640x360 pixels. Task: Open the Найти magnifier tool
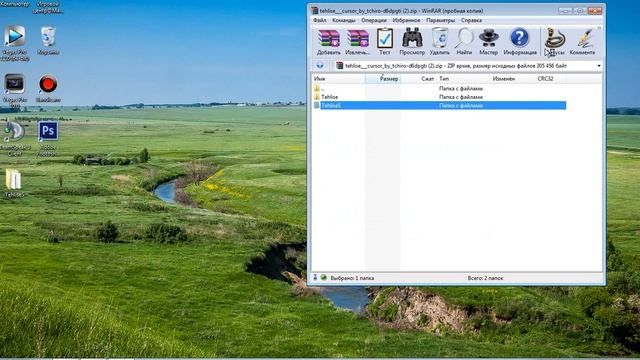click(x=464, y=41)
